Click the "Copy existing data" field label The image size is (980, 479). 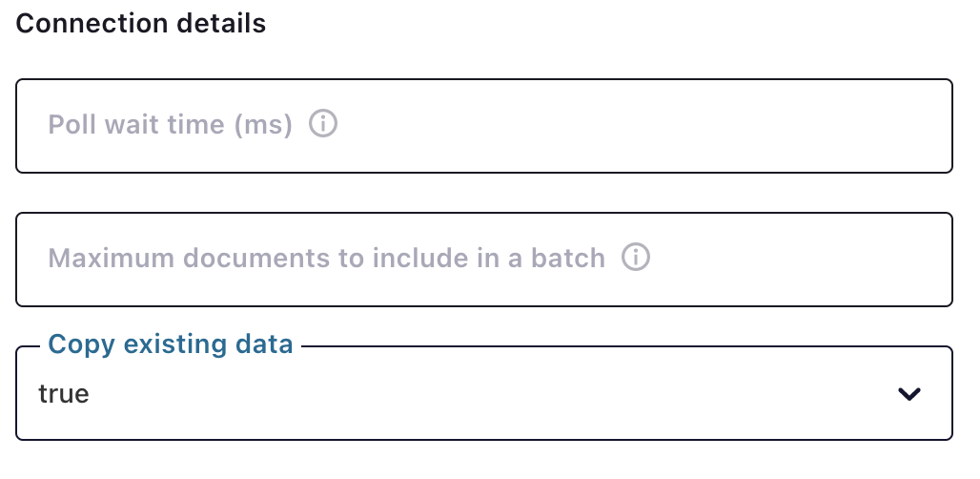coord(171,344)
